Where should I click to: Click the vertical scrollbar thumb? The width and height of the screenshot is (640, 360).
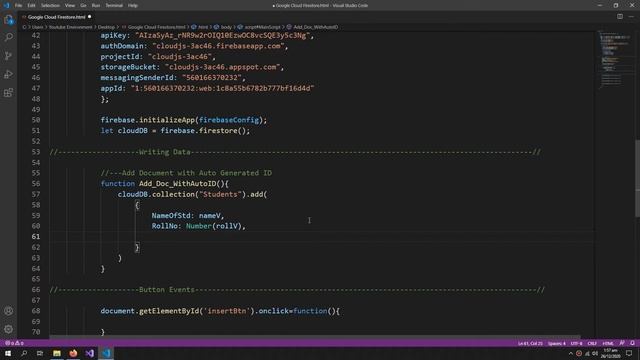(637, 178)
